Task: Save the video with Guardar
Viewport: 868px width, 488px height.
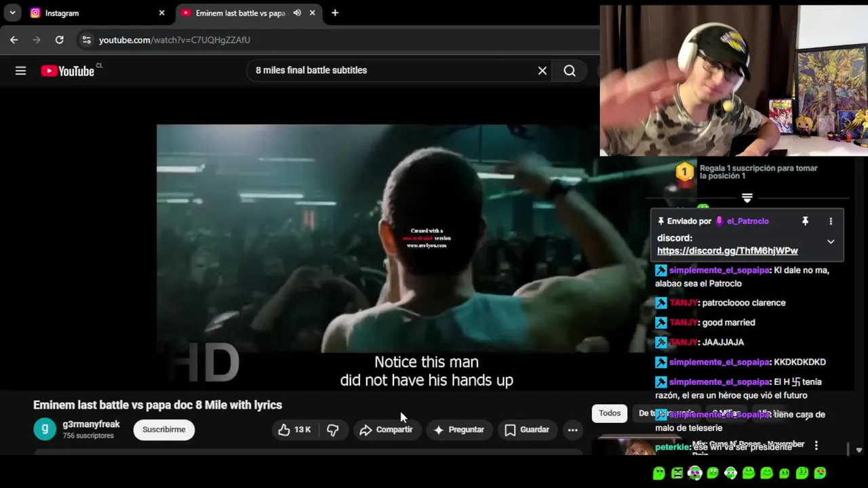Action: click(527, 430)
